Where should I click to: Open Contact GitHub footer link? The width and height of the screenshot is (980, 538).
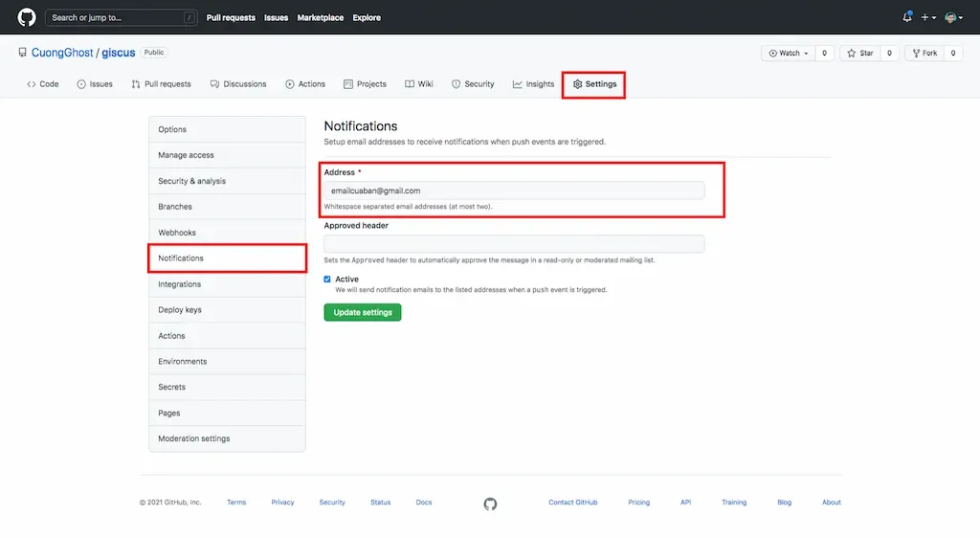coord(573,503)
